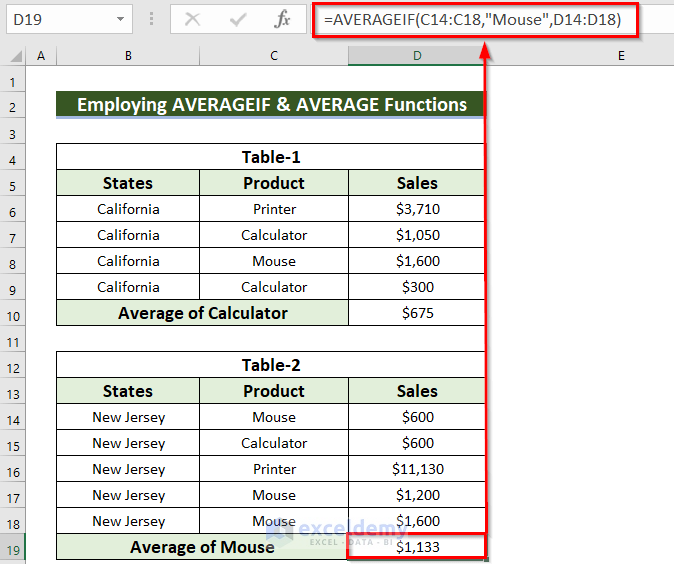674x564 pixels.
Task: Click the green title banner cell
Action: pyautogui.click(x=270, y=105)
